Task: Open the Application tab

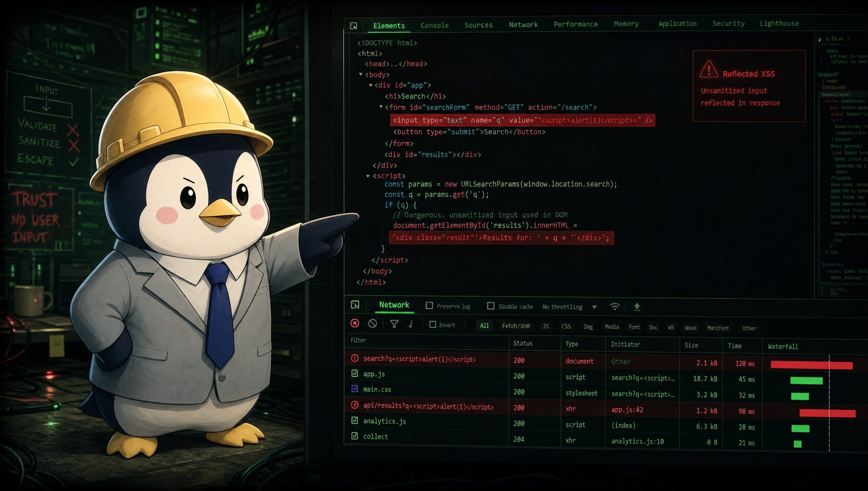Action: click(x=677, y=24)
